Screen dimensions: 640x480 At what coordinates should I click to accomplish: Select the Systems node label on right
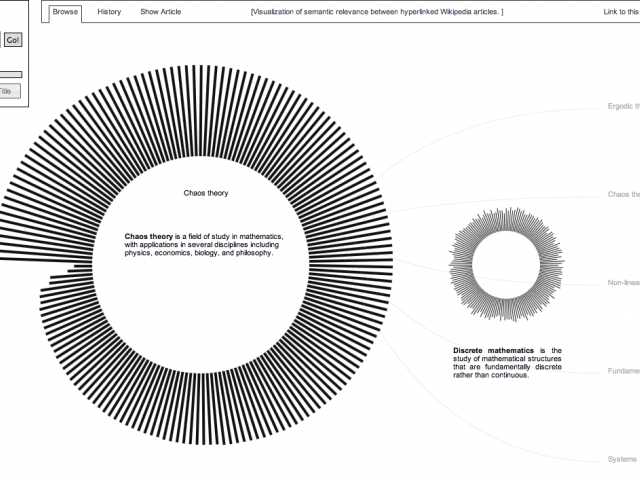click(x=623, y=459)
